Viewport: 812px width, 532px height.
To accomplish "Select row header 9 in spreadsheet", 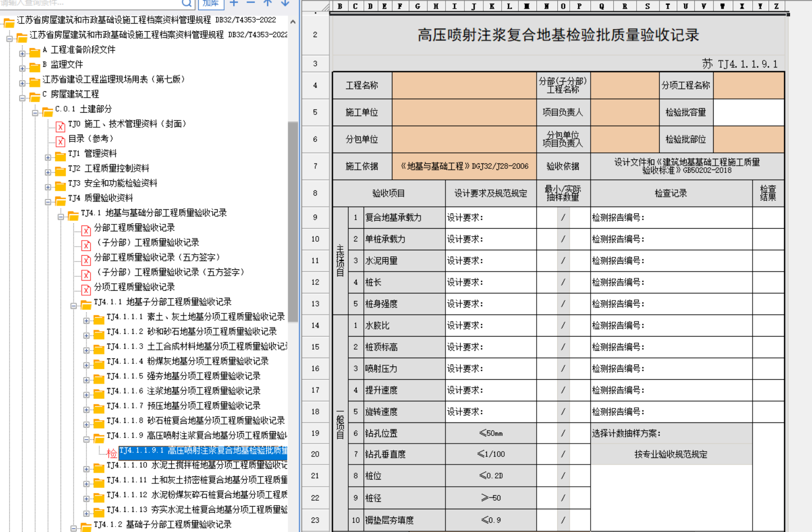I will 315,217.
